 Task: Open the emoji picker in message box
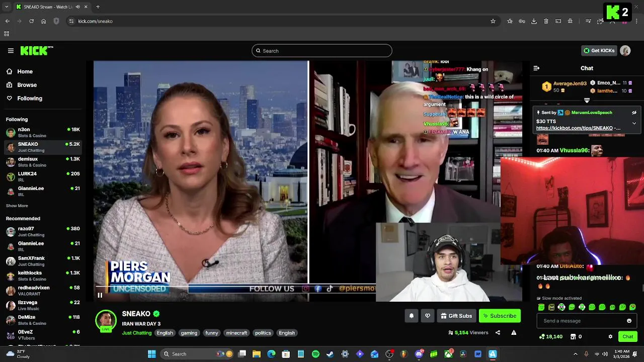(x=629, y=321)
